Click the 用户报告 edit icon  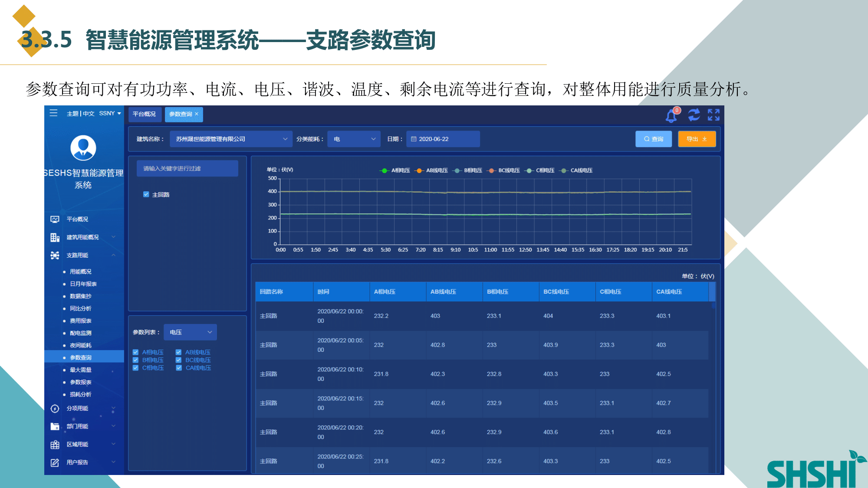(x=55, y=463)
